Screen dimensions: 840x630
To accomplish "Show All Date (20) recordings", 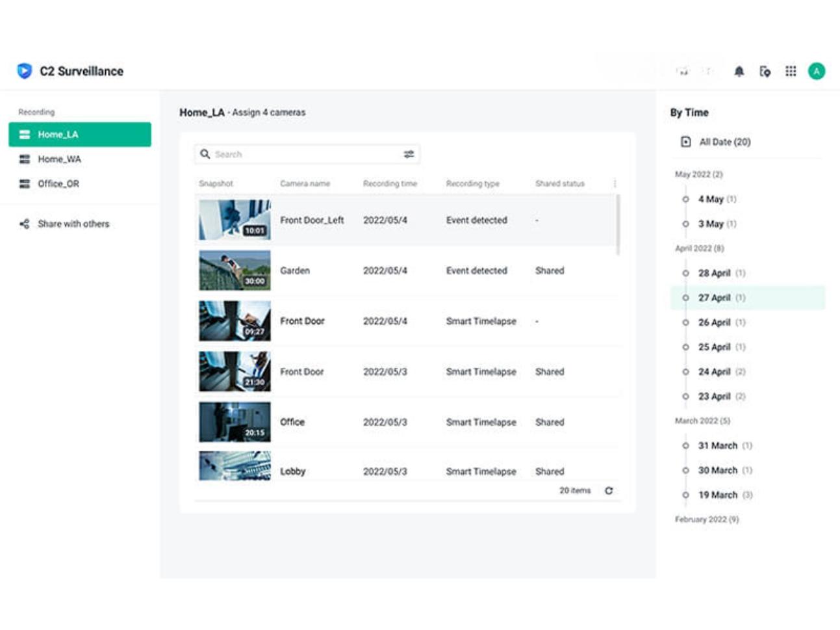I will click(x=724, y=142).
